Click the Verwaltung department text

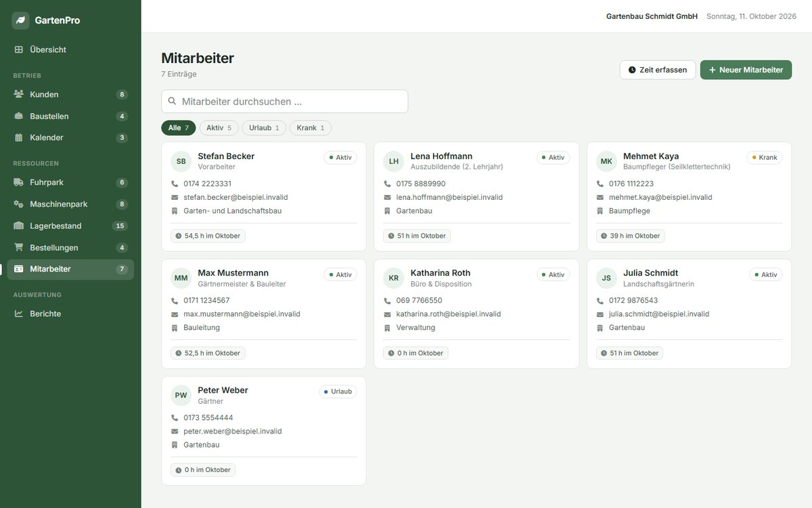416,328
